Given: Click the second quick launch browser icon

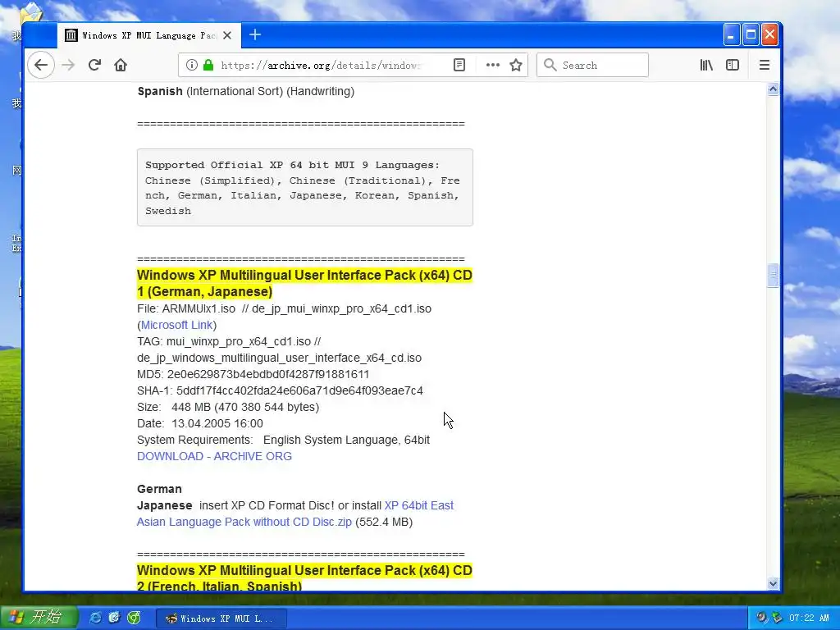Looking at the screenshot, I should pyautogui.click(x=114, y=619).
